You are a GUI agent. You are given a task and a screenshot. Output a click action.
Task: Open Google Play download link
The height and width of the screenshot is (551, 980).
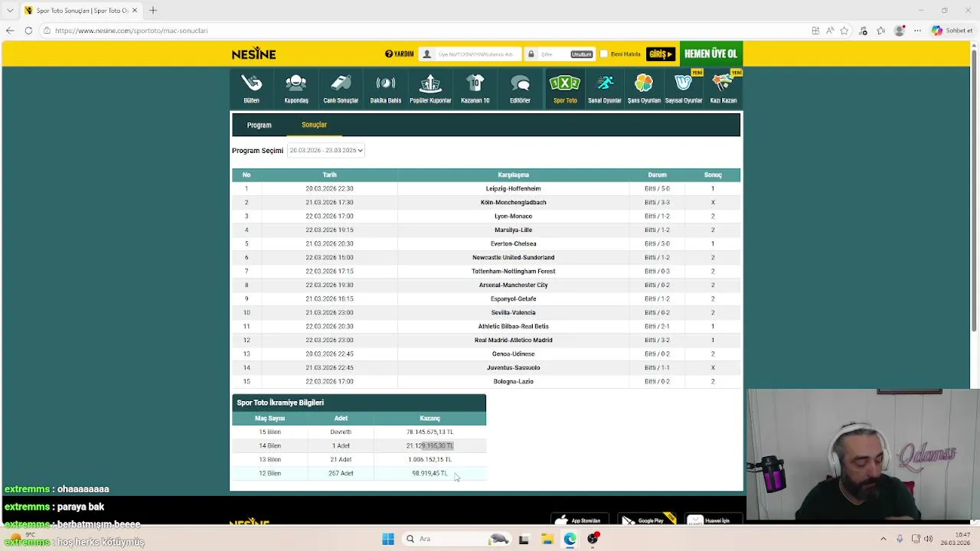(x=646, y=520)
